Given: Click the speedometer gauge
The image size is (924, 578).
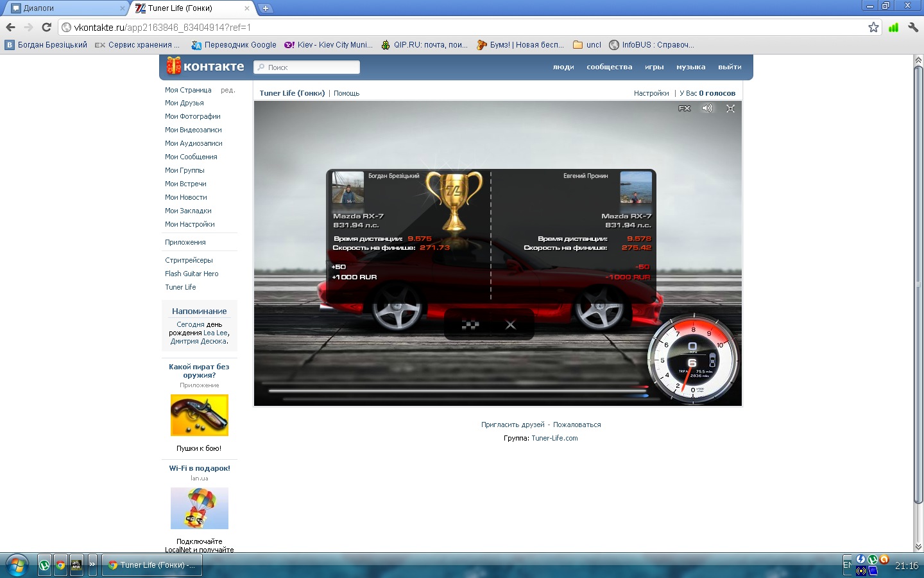Looking at the screenshot, I should (693, 360).
